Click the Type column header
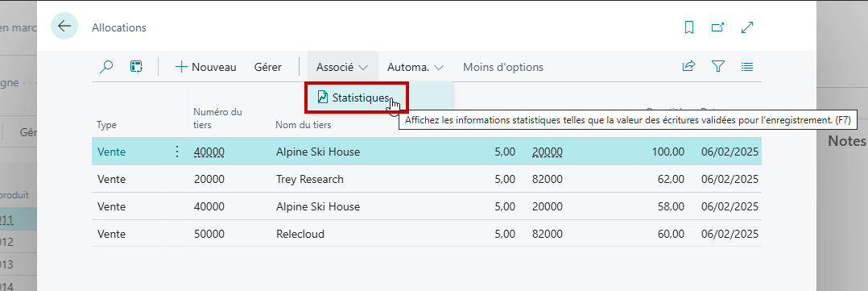The height and width of the screenshot is (291, 868). pyautogui.click(x=107, y=125)
